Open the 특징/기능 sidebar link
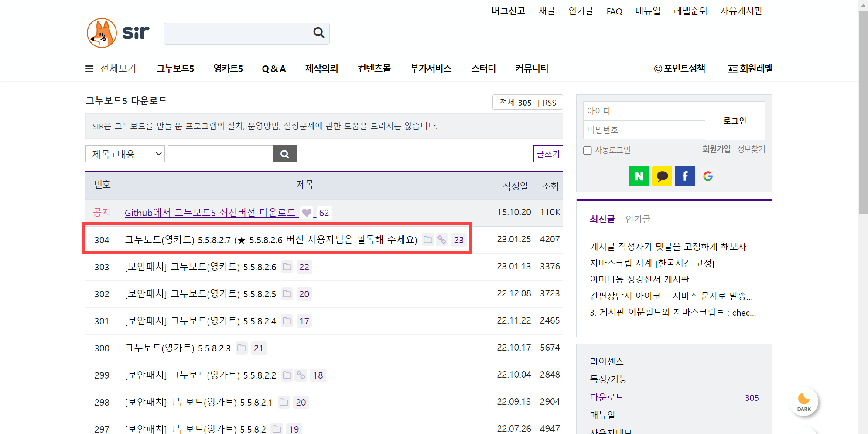 (x=608, y=379)
